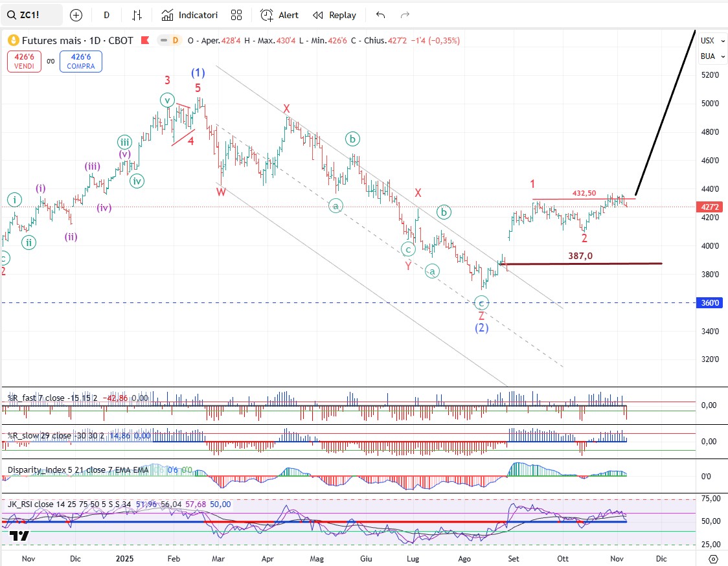Click the TradingView logo in the chart corner

(19, 536)
